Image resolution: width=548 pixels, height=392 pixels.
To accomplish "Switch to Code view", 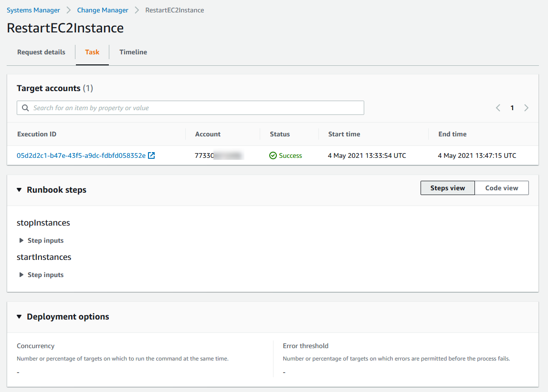I will 502,188.
